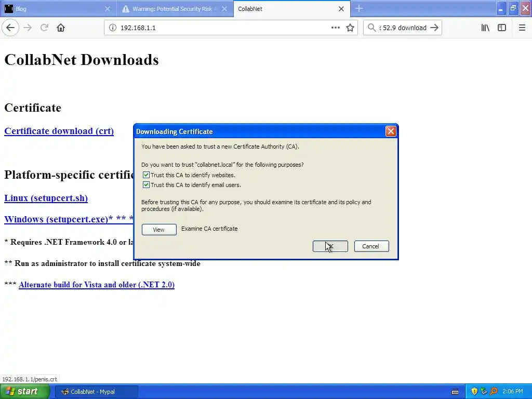The height and width of the screenshot is (399, 532).
Task: Reload the page with the refresh icon
Action: click(x=44, y=28)
